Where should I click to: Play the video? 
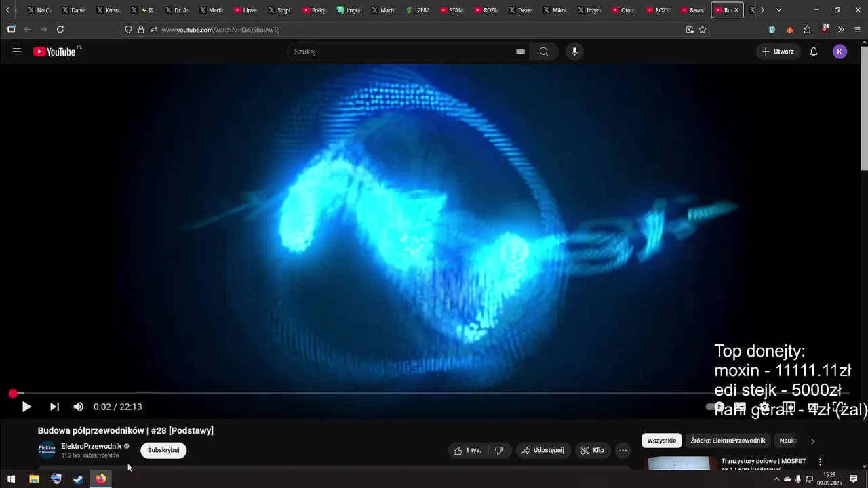26,407
